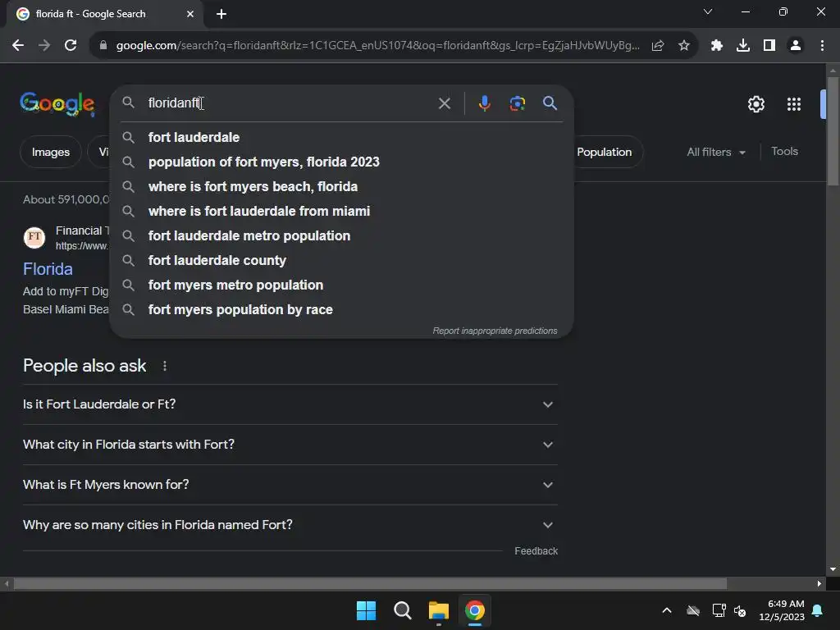The height and width of the screenshot is (630, 840).
Task: Clear the search box text
Action: coord(444,103)
